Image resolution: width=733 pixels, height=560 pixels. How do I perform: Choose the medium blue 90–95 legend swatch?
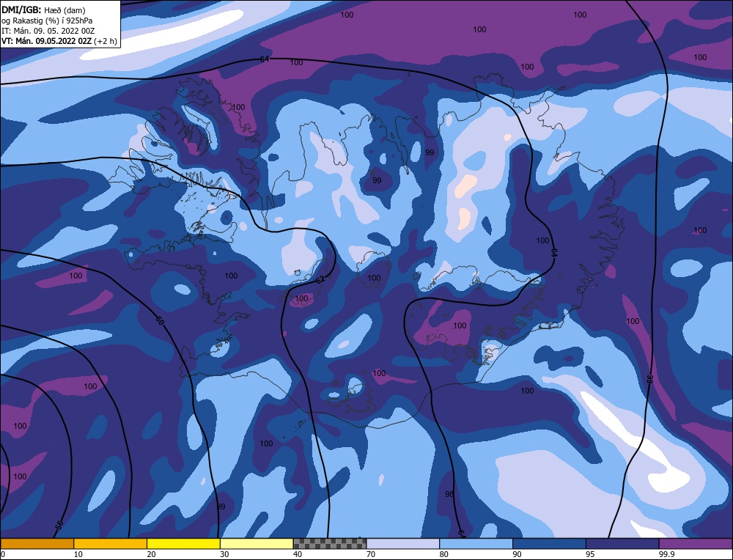coord(549,543)
